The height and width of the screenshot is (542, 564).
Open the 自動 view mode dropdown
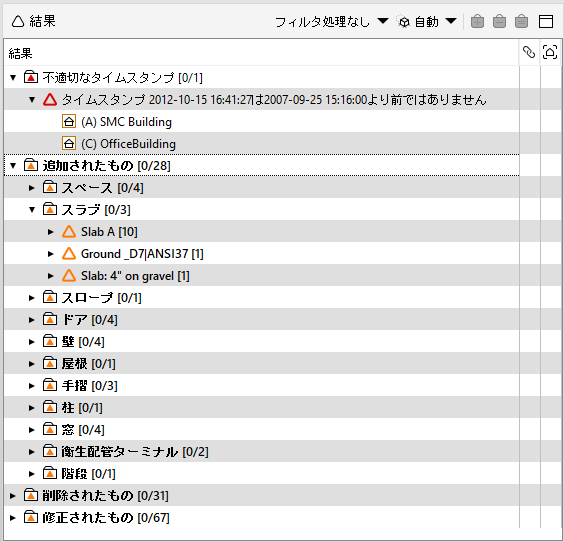pos(427,22)
